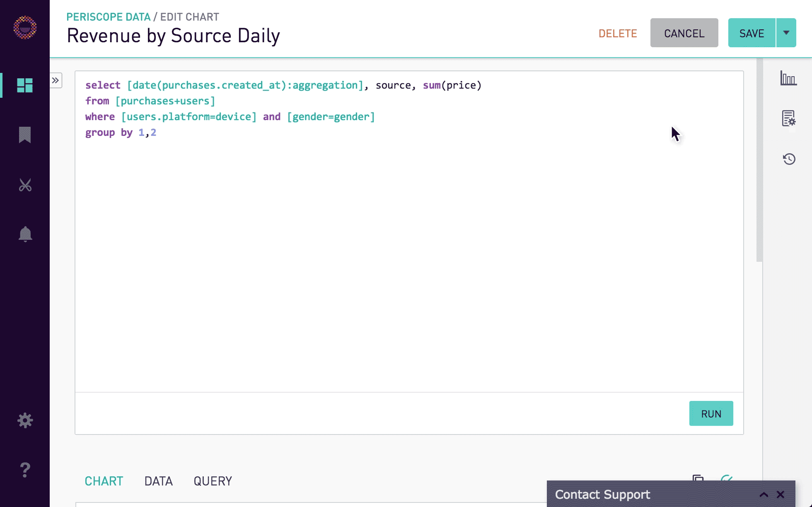The width and height of the screenshot is (812, 507).
Task: Click the [purchases+users] view reference
Action: (x=165, y=101)
